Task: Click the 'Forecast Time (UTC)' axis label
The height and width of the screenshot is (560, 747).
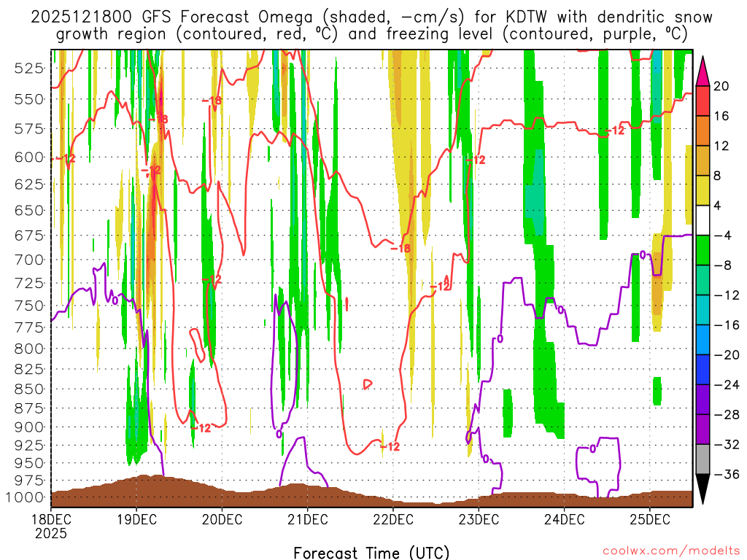Action: [371, 553]
